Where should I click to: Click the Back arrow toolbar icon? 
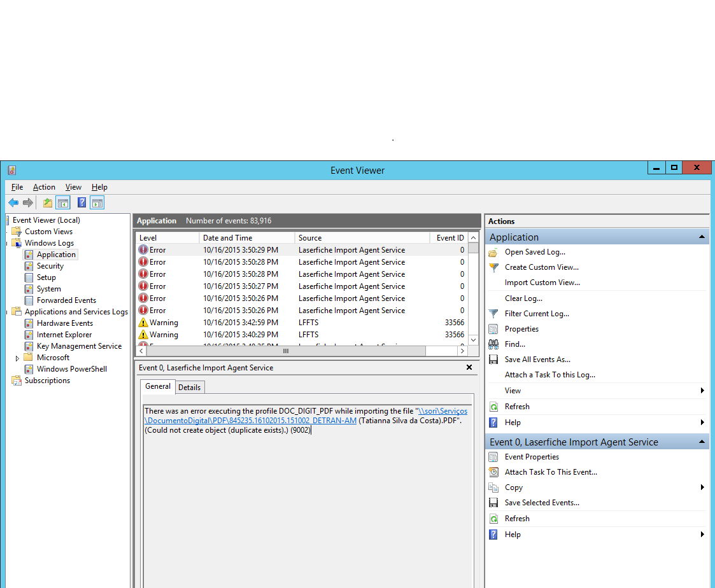(13, 203)
